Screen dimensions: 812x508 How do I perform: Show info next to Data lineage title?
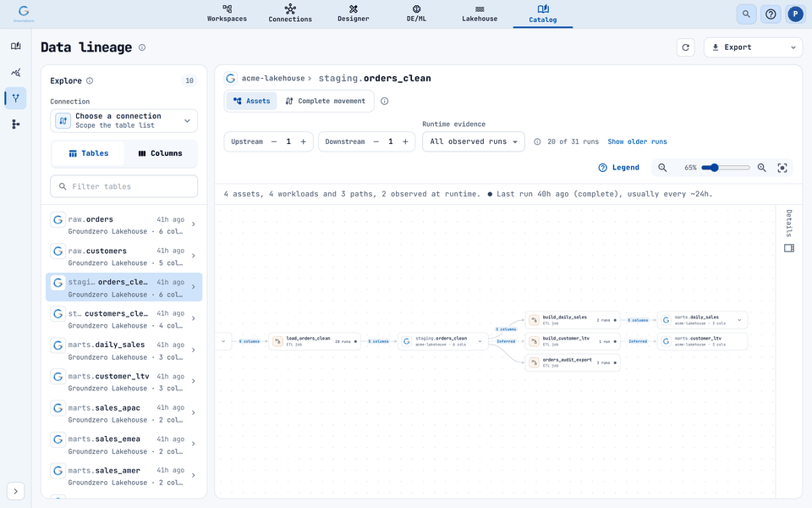point(142,47)
